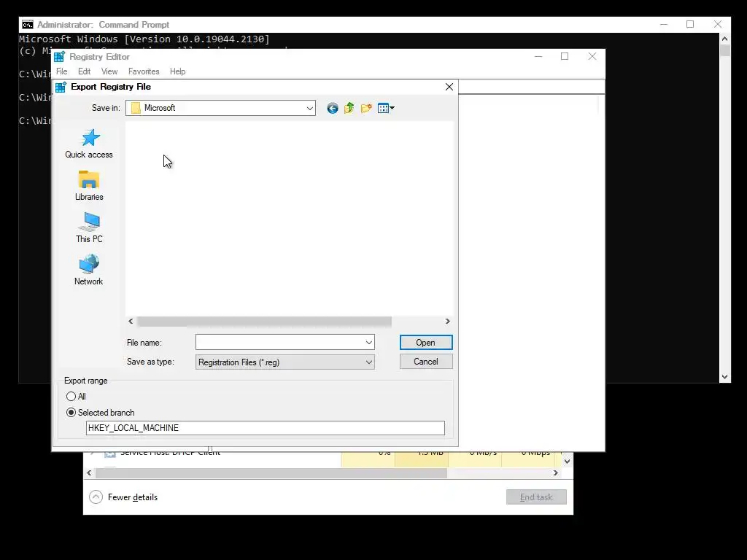The height and width of the screenshot is (560, 747).
Task: Open Libraries location in places bar
Action: pos(89,186)
